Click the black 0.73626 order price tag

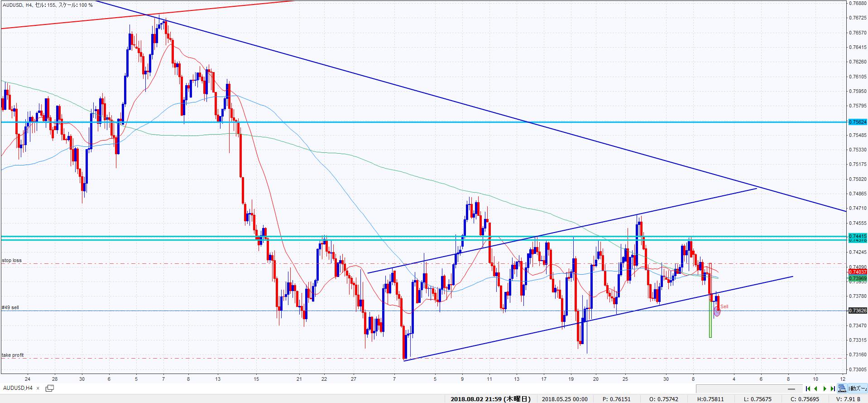(857, 311)
